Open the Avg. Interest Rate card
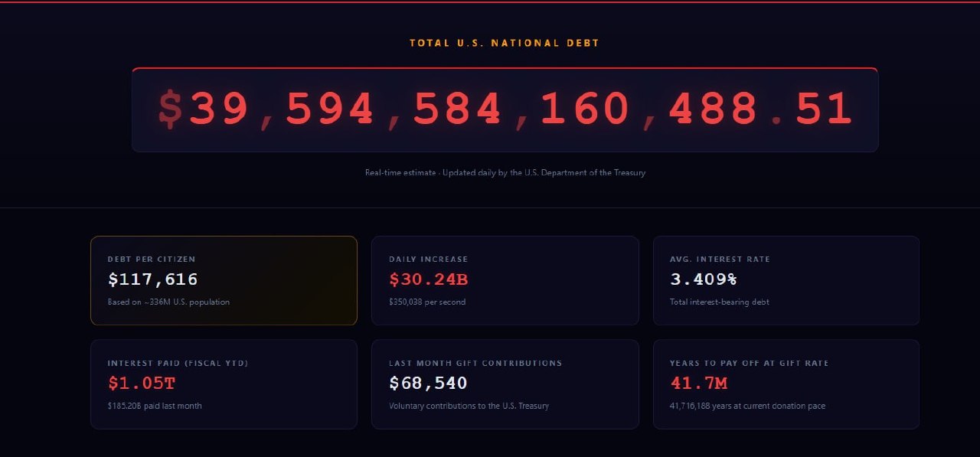980x457 pixels. 786,280
